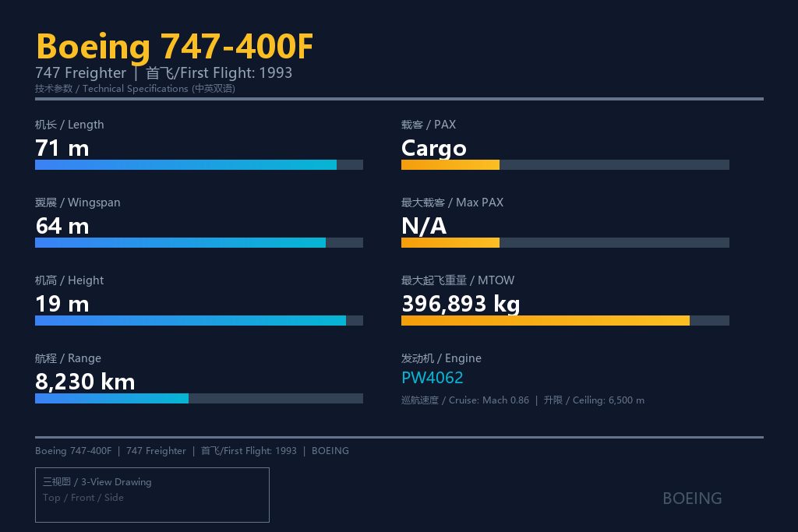
Task: Open the PW4062 engine link
Action: 432,378
